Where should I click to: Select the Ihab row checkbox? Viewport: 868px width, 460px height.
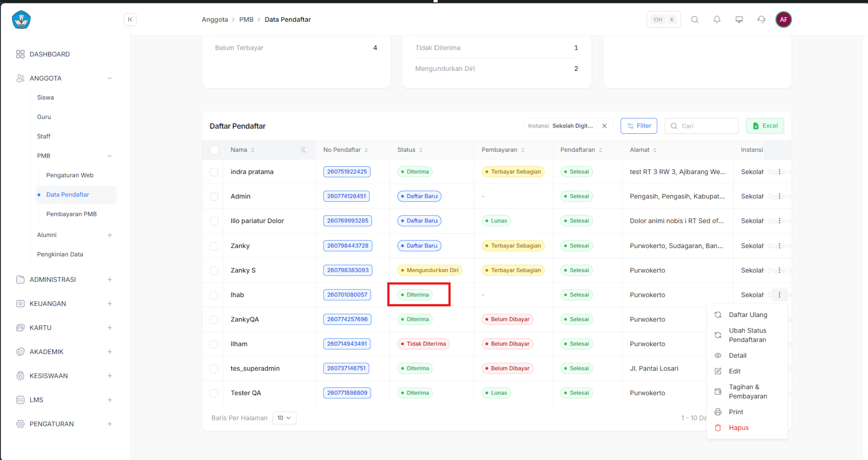(x=214, y=295)
